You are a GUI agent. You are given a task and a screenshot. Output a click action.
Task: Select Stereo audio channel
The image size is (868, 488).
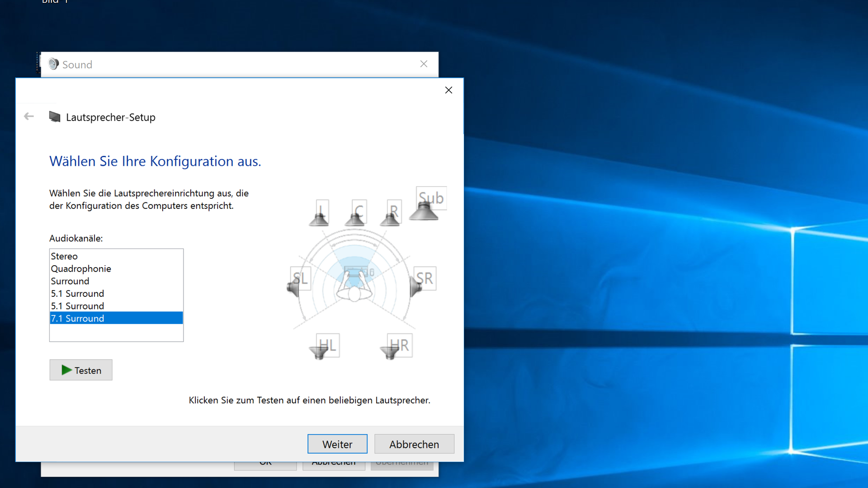(116, 256)
